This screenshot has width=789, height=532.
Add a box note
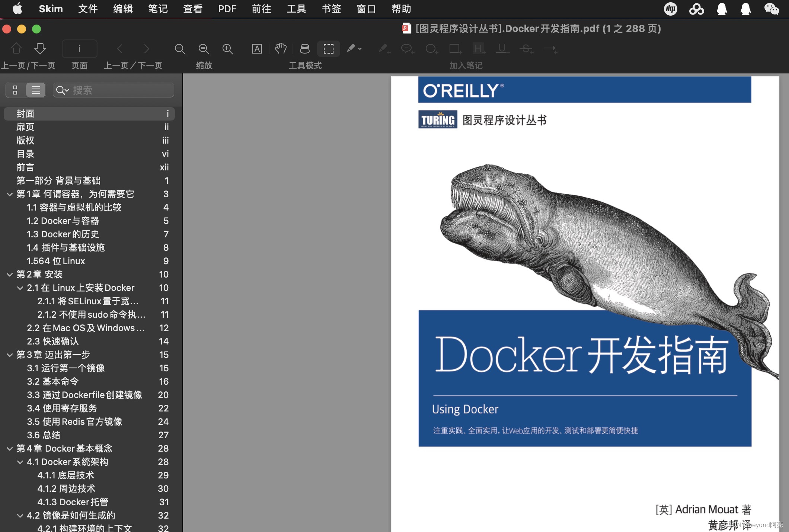pyautogui.click(x=455, y=49)
